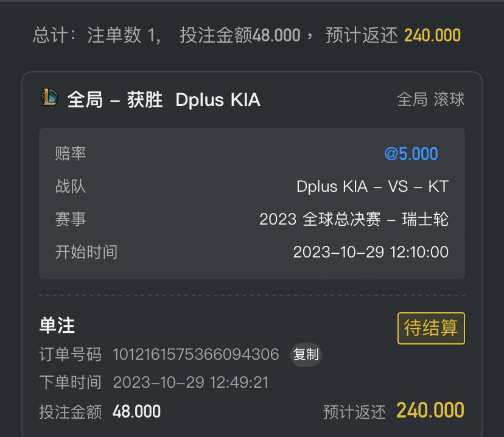
Task: Click the yellow 240.000 in summary header
Action: point(432,35)
